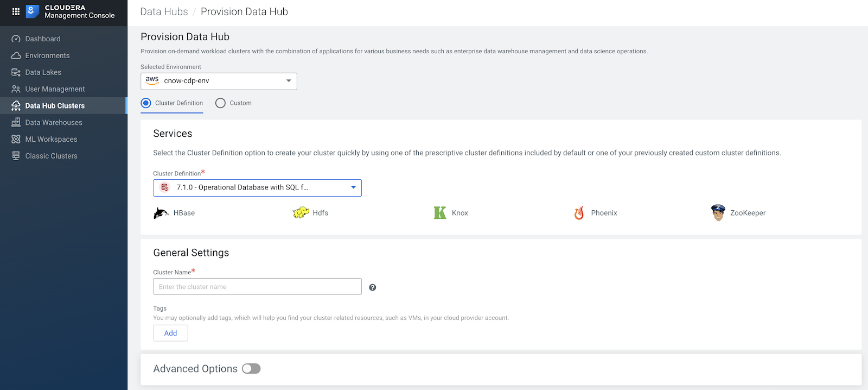Click the Data Hubs breadcrumb link
This screenshot has height=390, width=868.
[x=164, y=12]
